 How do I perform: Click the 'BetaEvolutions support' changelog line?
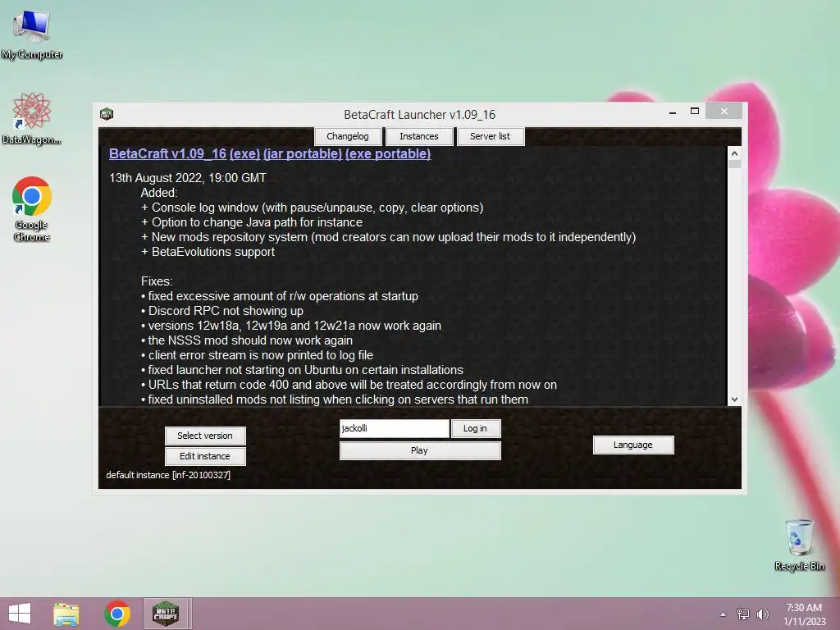208,252
